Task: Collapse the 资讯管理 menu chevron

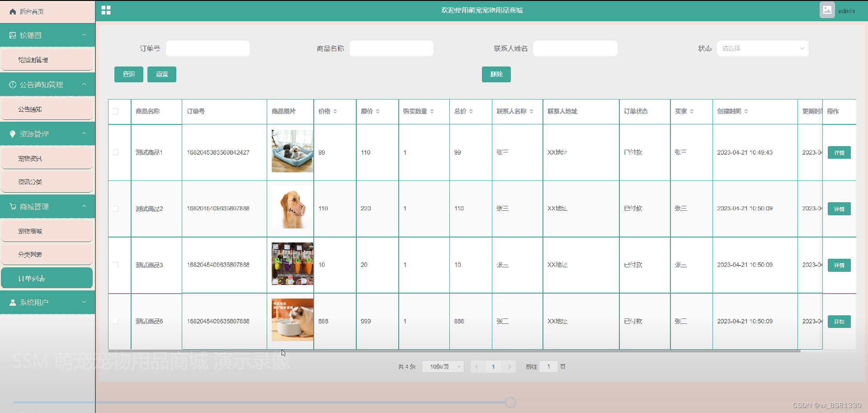Action: (x=84, y=134)
